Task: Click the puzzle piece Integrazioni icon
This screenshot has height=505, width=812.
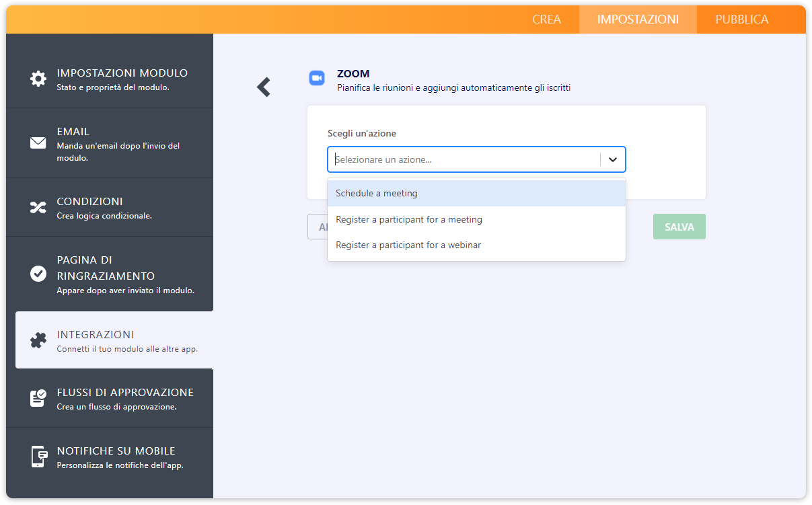Action: (x=38, y=341)
